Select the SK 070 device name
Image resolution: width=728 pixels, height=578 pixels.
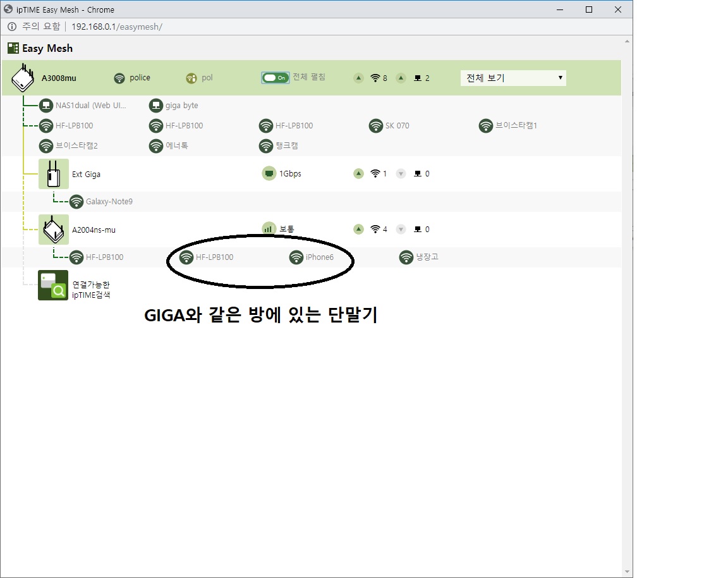tap(397, 125)
